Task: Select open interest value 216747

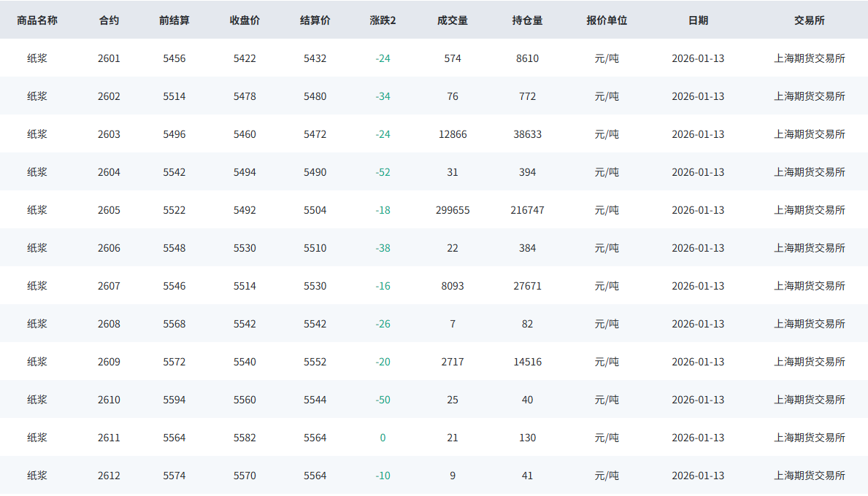Action: pyautogui.click(x=527, y=210)
